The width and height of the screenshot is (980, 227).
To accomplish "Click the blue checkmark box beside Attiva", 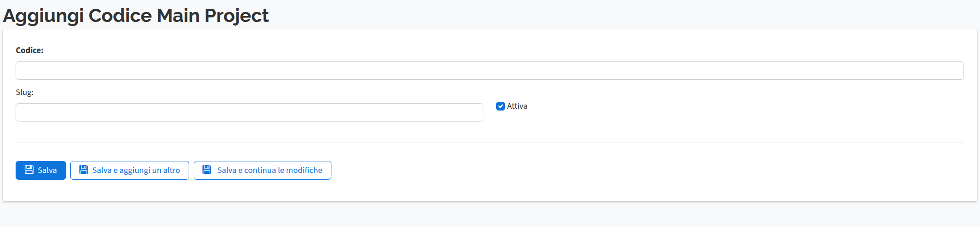I will coord(500,106).
